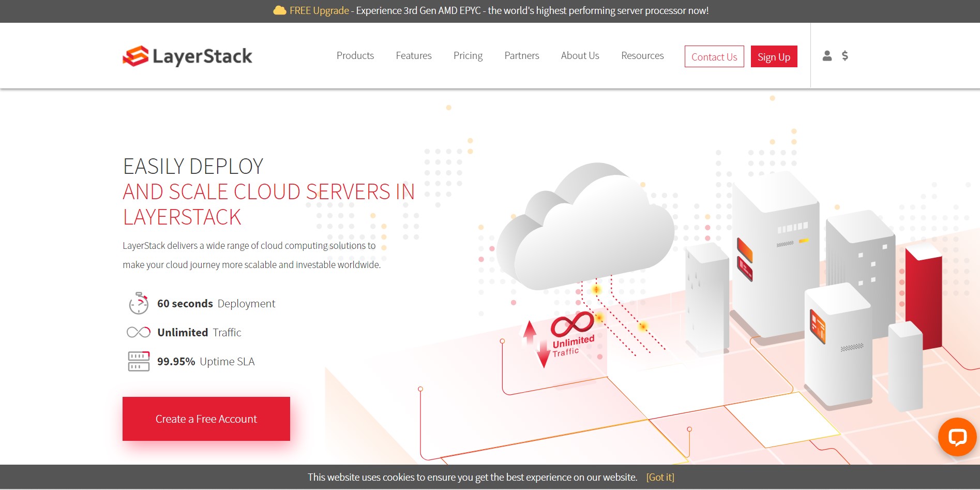Image resolution: width=980 pixels, height=490 pixels.
Task: Click the 'Unlimited Traffic' feature text
Action: tap(199, 332)
